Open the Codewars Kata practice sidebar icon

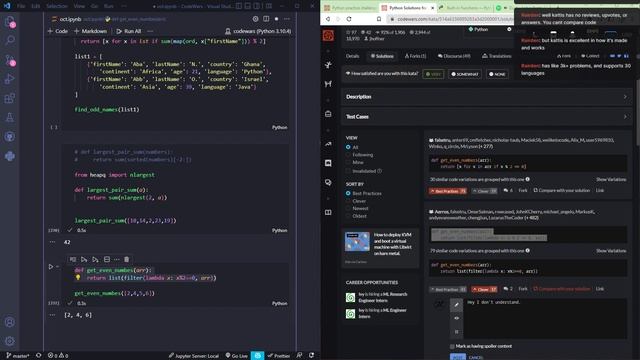(328, 65)
